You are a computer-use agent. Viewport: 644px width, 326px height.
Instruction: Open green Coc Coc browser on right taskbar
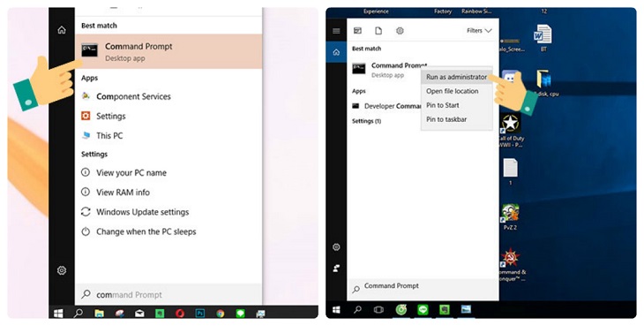(401, 309)
